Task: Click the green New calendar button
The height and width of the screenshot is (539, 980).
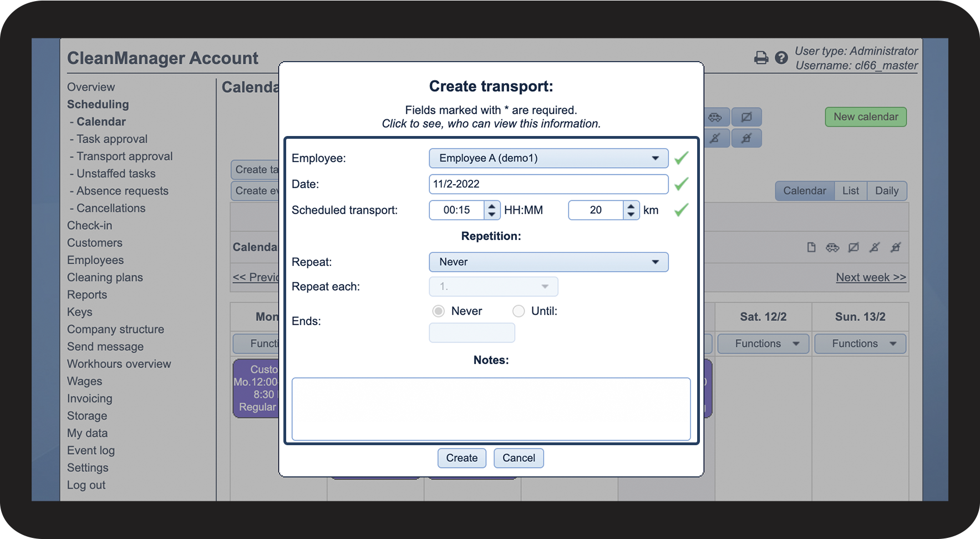Action: (866, 117)
